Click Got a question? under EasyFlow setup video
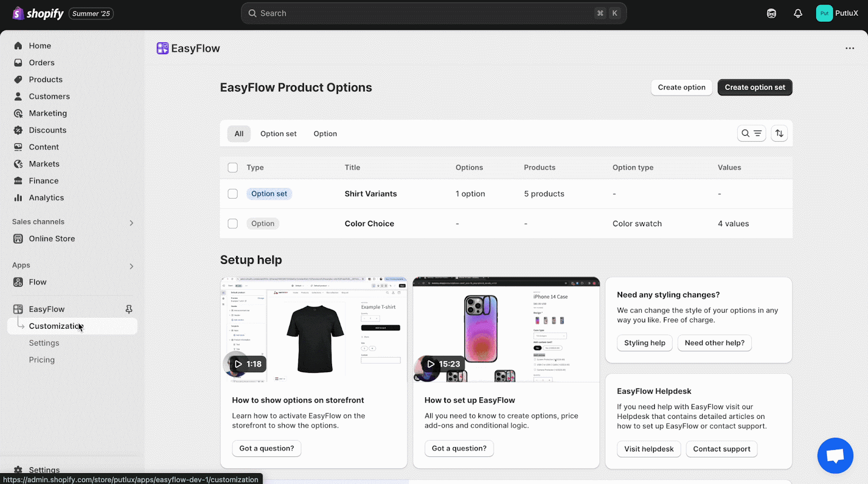Viewport: 868px width, 484px height. coord(459,448)
